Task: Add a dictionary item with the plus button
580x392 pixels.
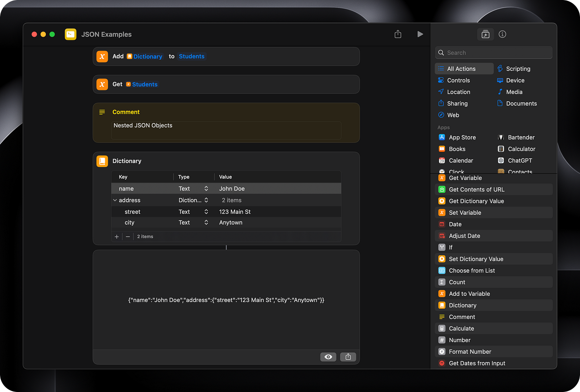Action: coord(116,236)
